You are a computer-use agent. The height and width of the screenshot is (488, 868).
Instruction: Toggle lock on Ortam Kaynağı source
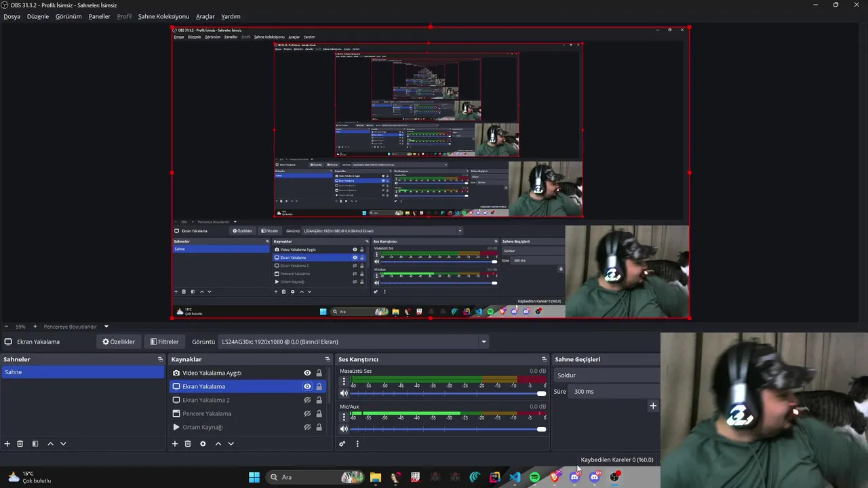point(319,427)
